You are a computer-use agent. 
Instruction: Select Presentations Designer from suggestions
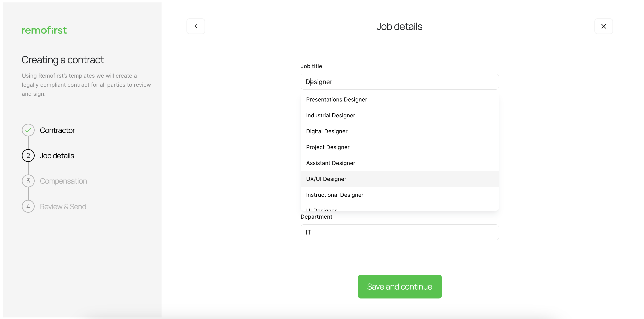pyautogui.click(x=337, y=99)
